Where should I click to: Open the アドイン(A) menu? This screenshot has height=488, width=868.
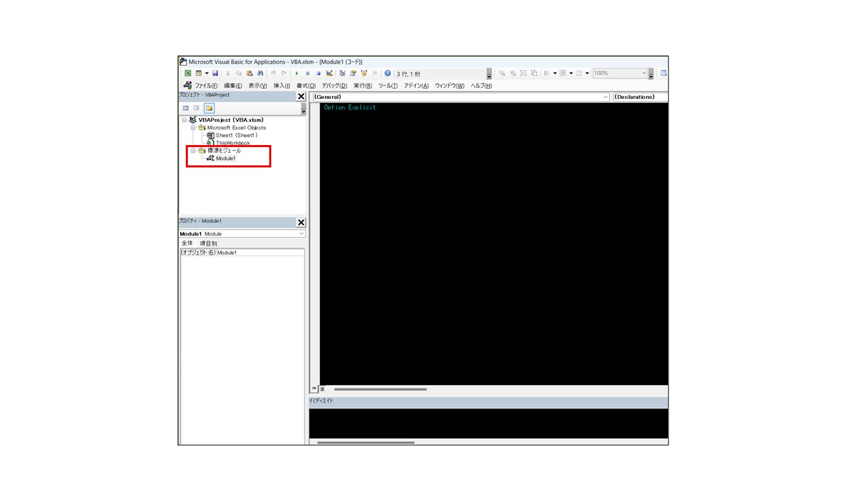tap(416, 85)
